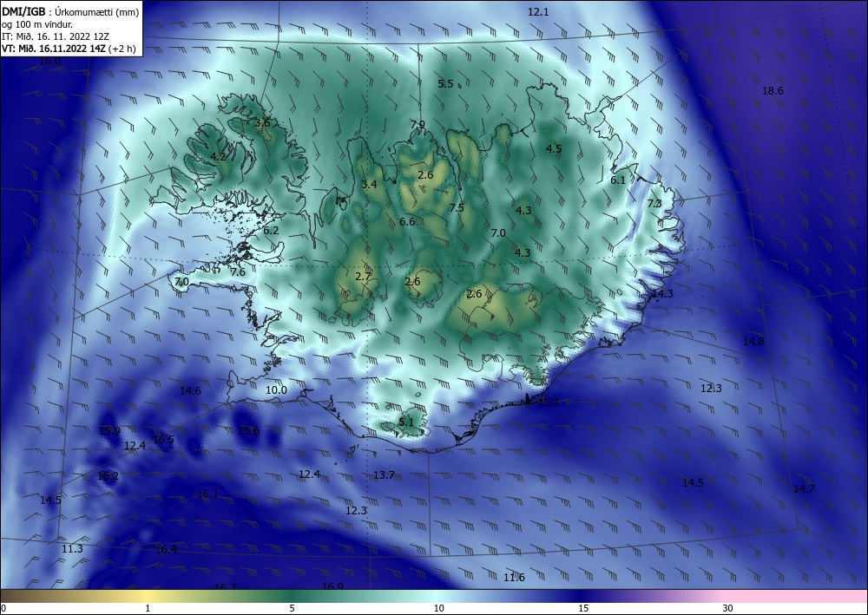This screenshot has height=615, width=868.
Task: Click the 6.2 value near Breiðafjörður
Action: coord(271,231)
